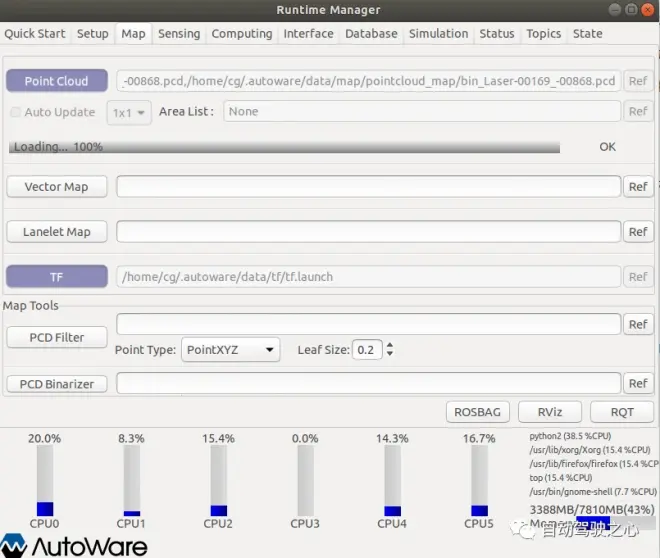Open the Point Type PointXYZ dropdown
This screenshot has height=558, width=660.
[x=230, y=349]
